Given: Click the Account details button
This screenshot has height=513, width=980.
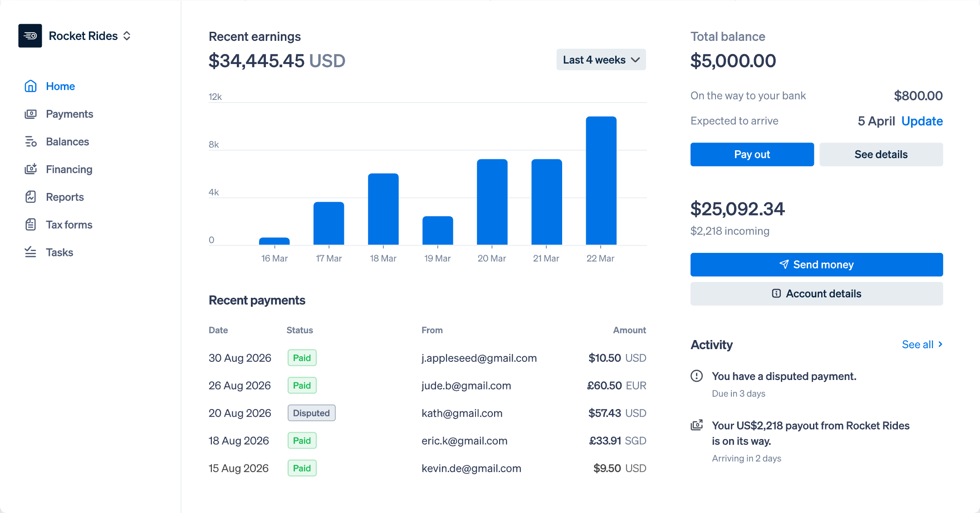Looking at the screenshot, I should point(817,294).
